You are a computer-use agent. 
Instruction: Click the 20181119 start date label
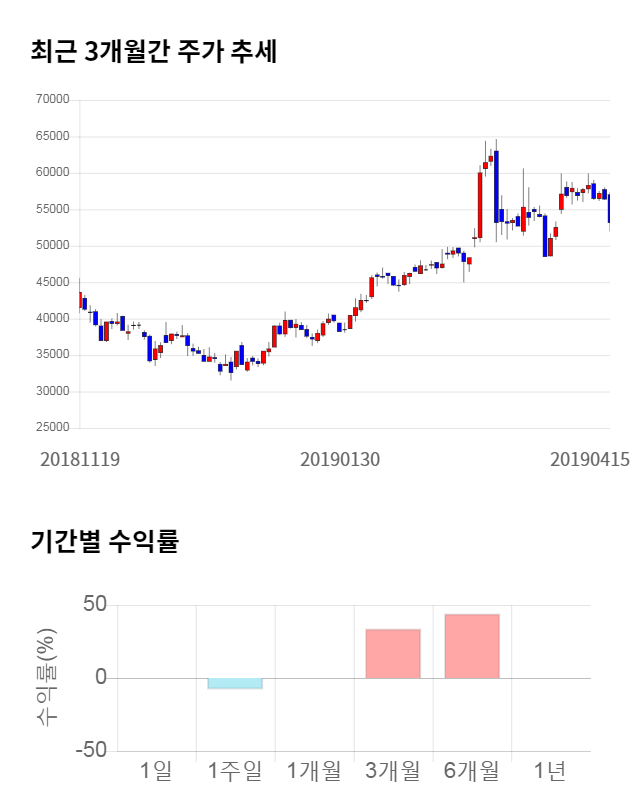[x=80, y=460]
